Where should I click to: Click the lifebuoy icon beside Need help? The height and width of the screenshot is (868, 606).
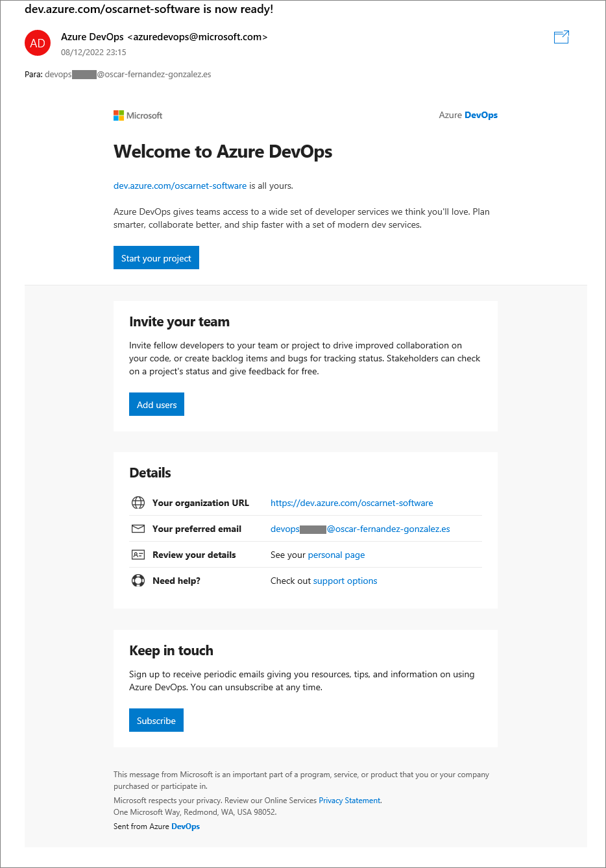(138, 581)
